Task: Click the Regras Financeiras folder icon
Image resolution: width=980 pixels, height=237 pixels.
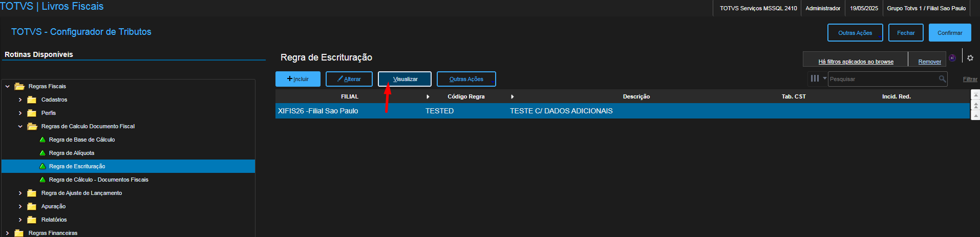Action: coord(19,233)
